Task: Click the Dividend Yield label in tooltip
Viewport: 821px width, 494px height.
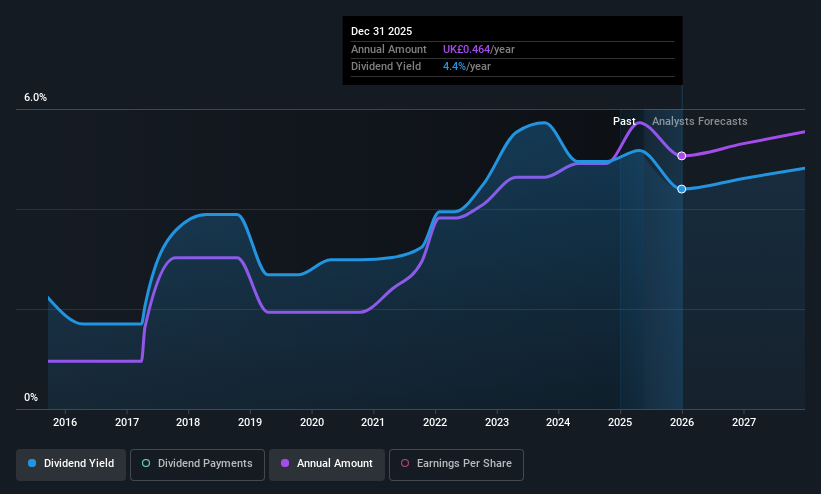Action: [386, 67]
